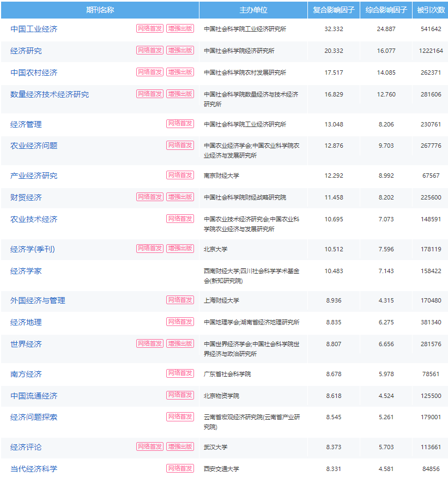Click 网络首发 tag for 农业技术经济
This screenshot has height=477, width=448.
click(180, 219)
